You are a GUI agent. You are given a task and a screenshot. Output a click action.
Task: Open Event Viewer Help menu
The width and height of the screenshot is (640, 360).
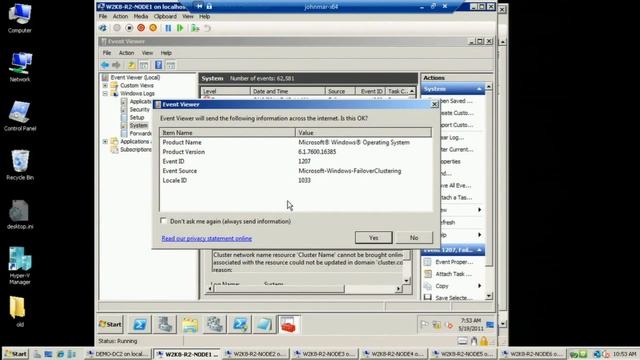[166, 53]
